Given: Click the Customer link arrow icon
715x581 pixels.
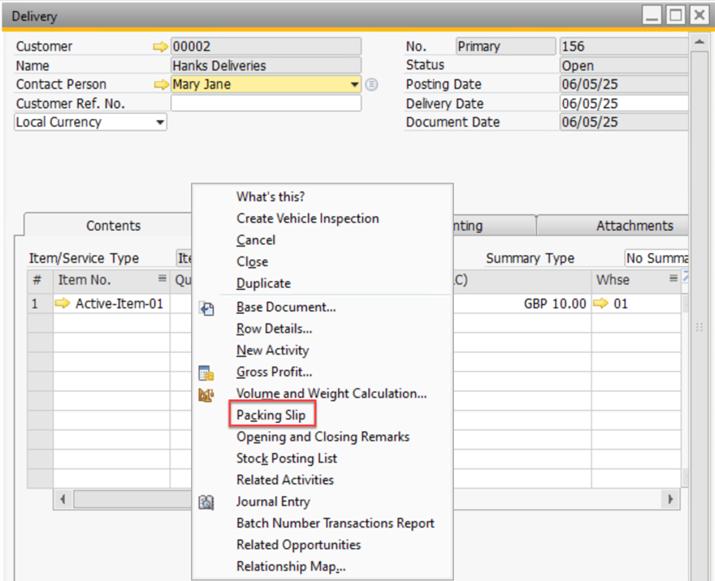Looking at the screenshot, I should pyautogui.click(x=160, y=47).
